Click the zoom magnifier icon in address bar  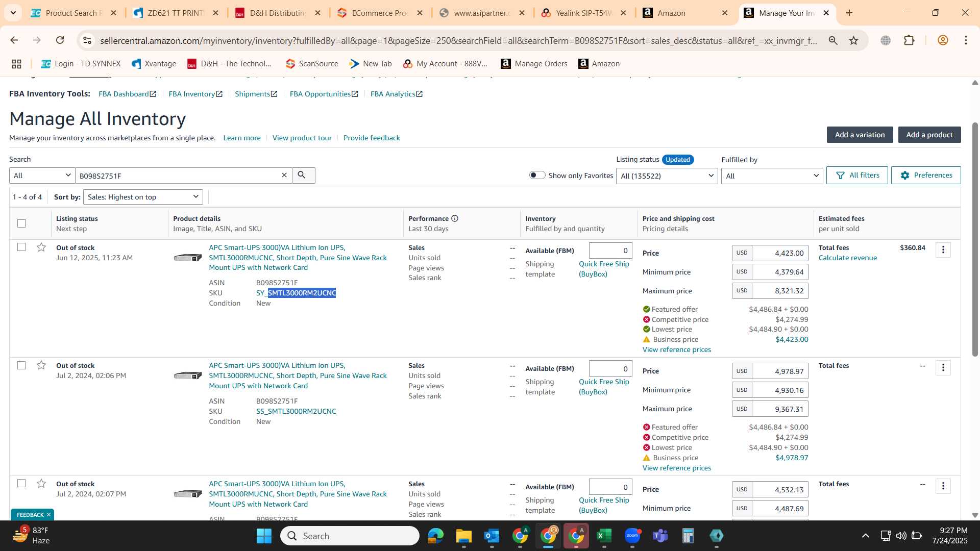click(833, 40)
